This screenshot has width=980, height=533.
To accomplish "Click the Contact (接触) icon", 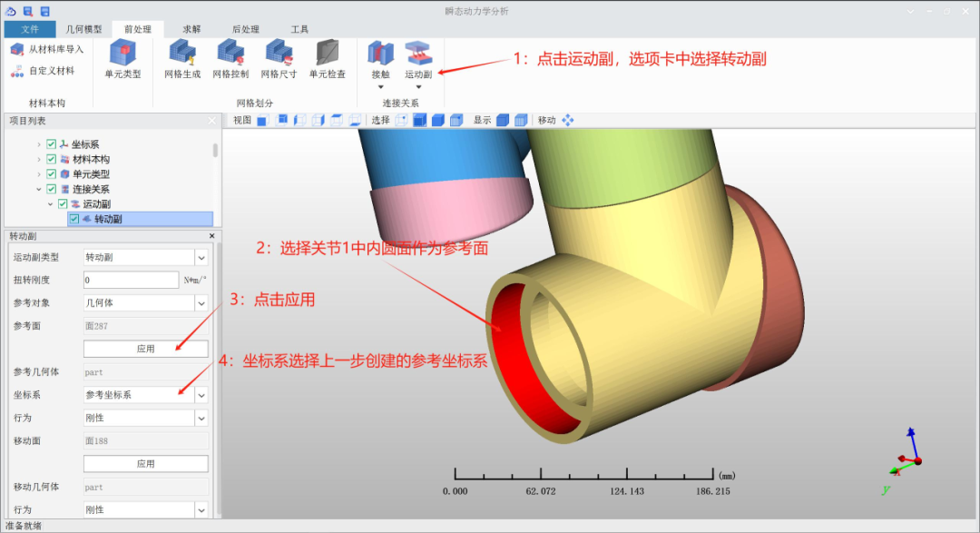I will [380, 54].
